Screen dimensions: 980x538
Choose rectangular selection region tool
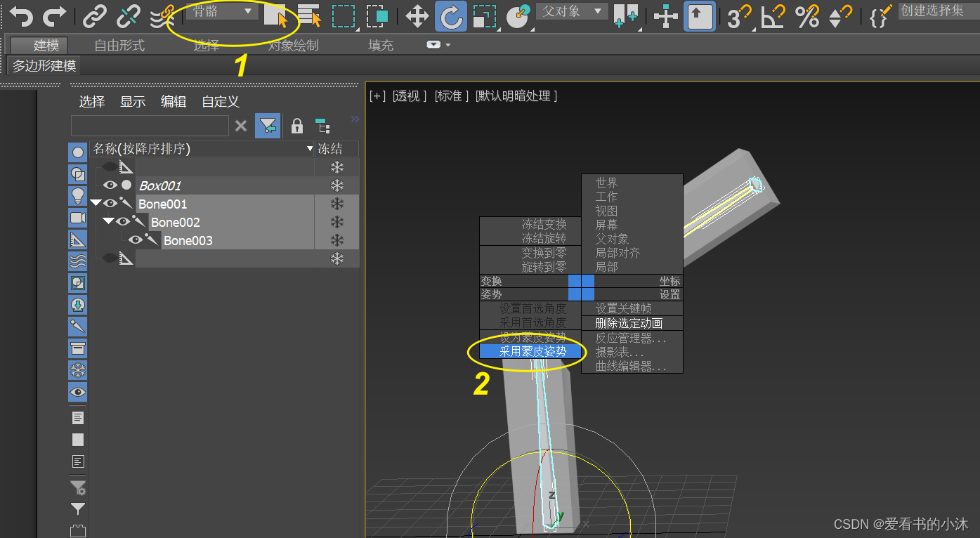pyautogui.click(x=344, y=16)
